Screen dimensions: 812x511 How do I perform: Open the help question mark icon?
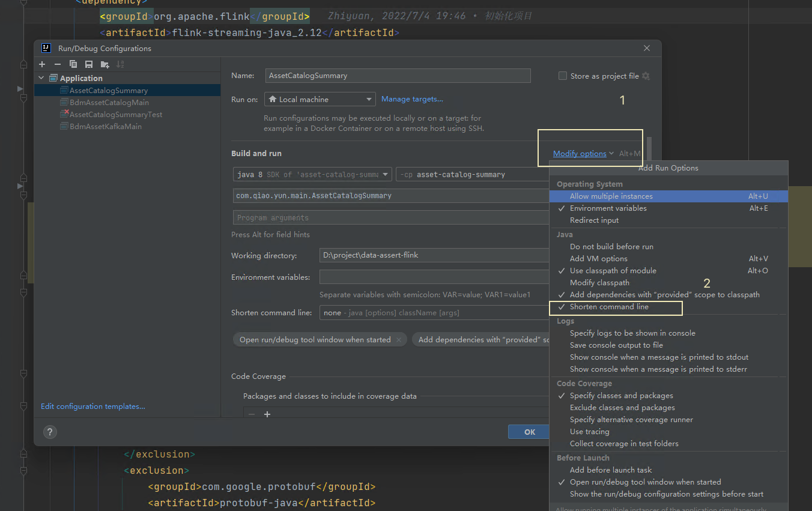50,432
